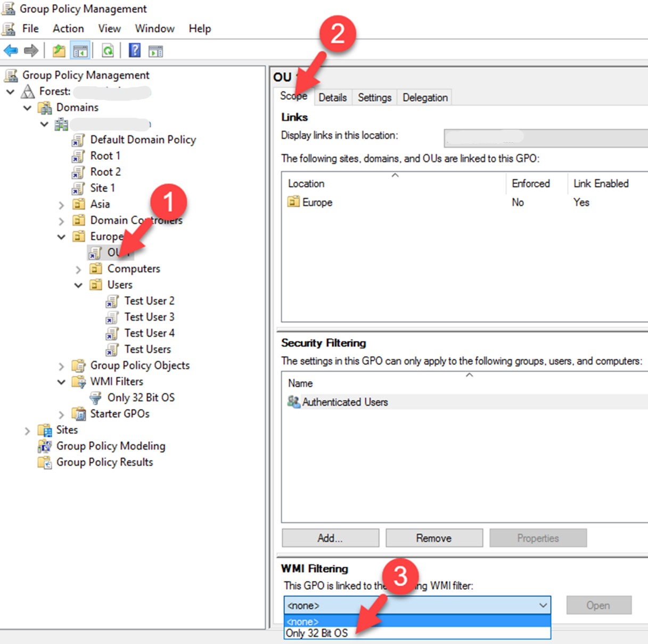Click the Add... button

tap(330, 538)
